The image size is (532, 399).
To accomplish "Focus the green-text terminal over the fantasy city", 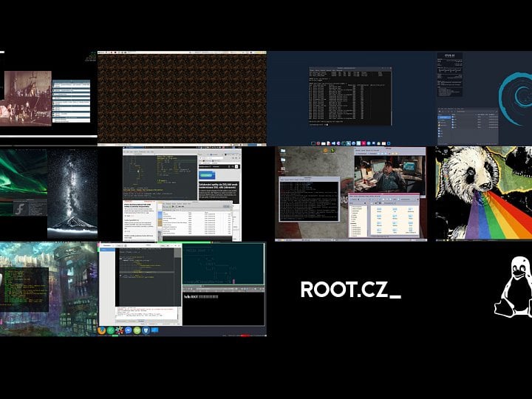I will pyautogui.click(x=24, y=289).
